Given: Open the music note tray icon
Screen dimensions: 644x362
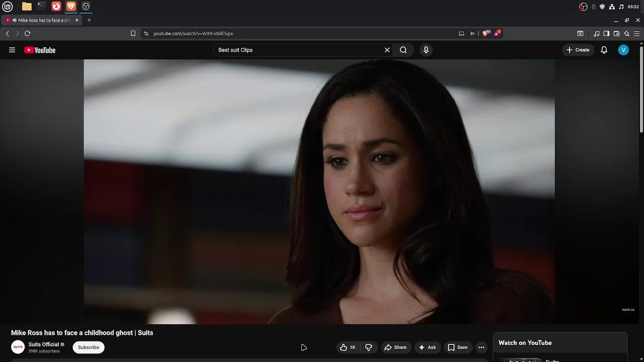Looking at the screenshot, I should (621, 7).
